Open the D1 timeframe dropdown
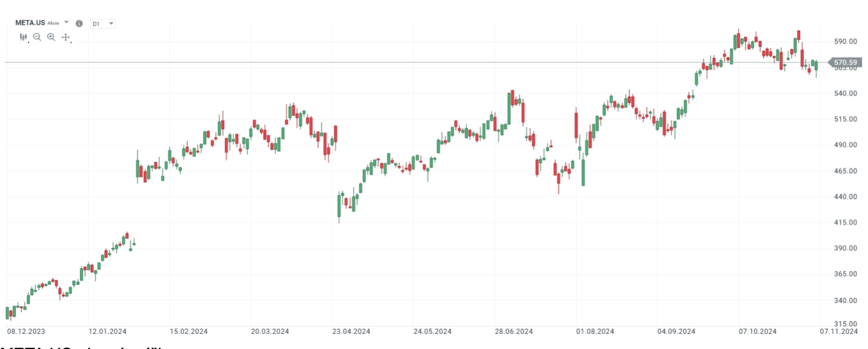Image resolution: width=868 pixels, height=349 pixels. tap(102, 23)
